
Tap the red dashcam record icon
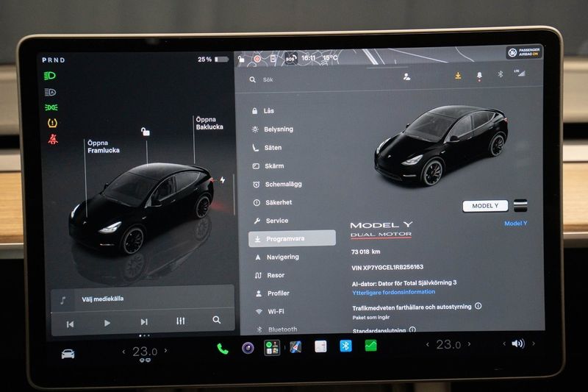(257, 59)
